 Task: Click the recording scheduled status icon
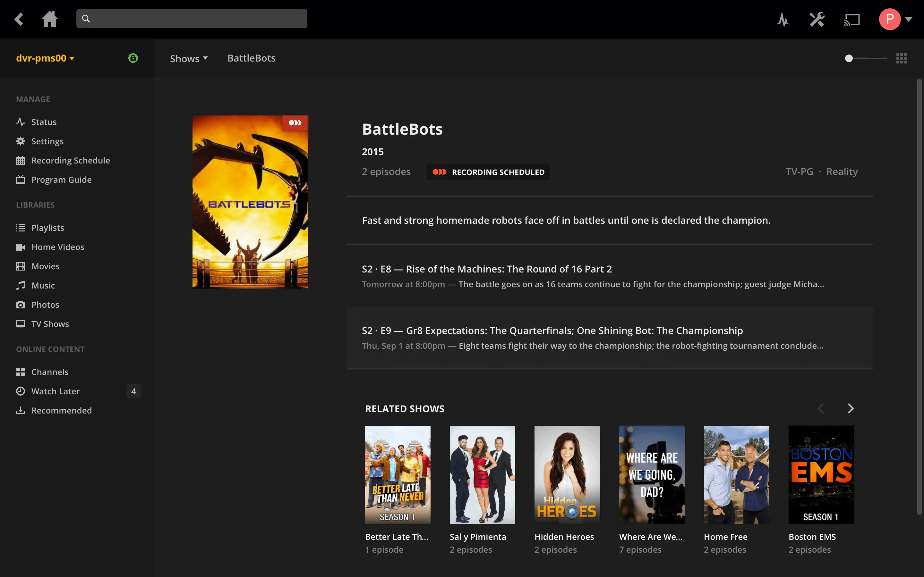point(439,172)
